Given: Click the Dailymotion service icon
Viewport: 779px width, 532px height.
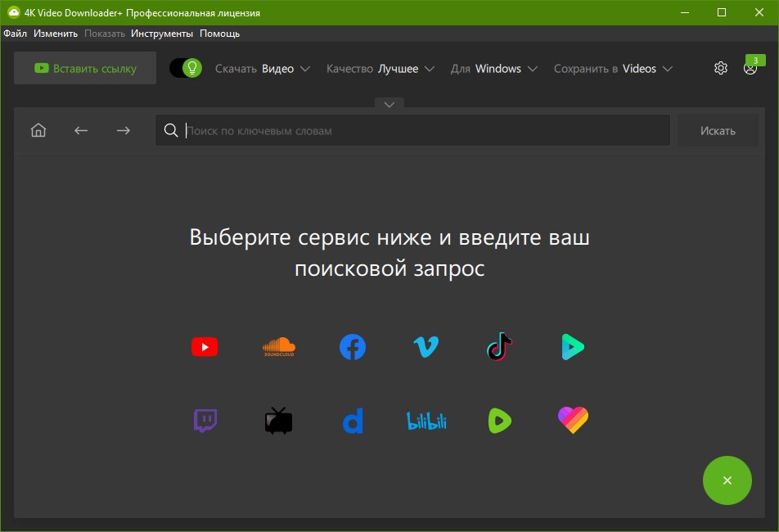Looking at the screenshot, I should [x=353, y=421].
